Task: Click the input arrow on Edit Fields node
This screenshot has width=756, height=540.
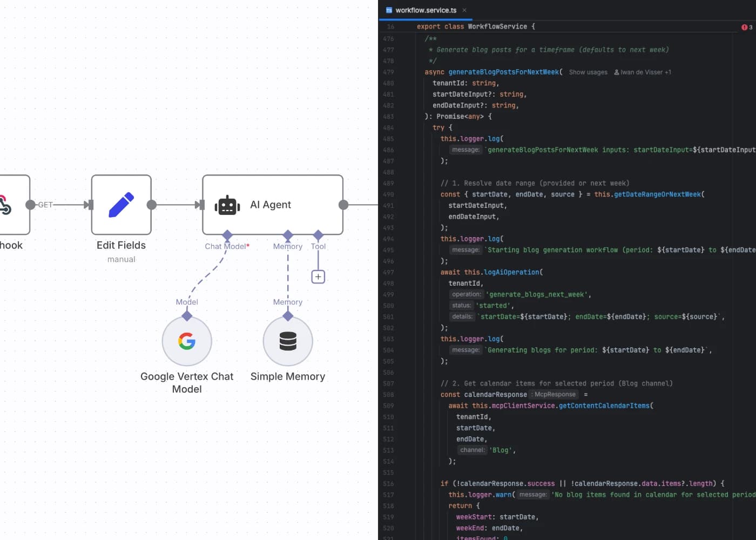Action: pyautogui.click(x=88, y=204)
